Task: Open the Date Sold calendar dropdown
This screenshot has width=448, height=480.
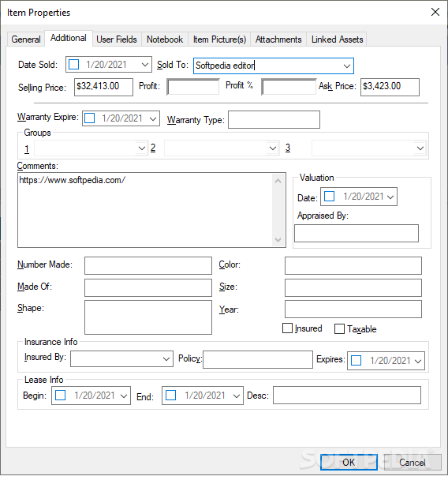Action: tap(145, 65)
